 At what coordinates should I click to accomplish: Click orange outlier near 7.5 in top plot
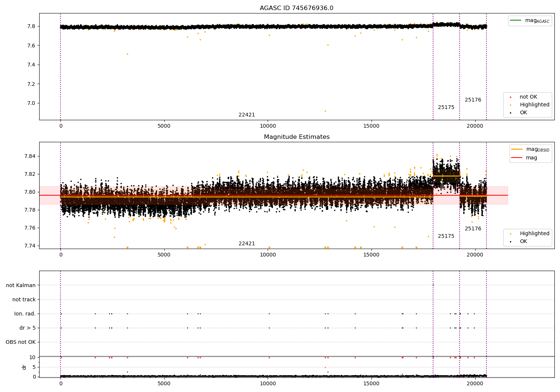point(127,54)
